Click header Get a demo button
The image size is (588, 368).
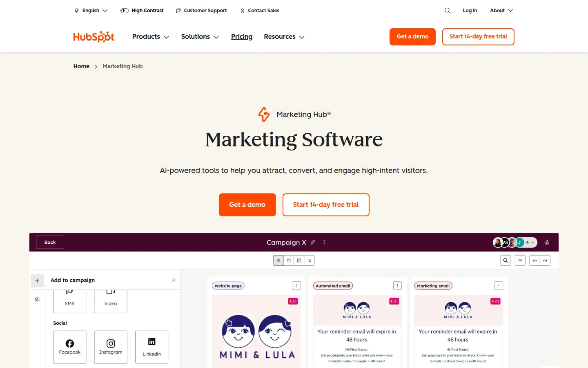[412, 37]
